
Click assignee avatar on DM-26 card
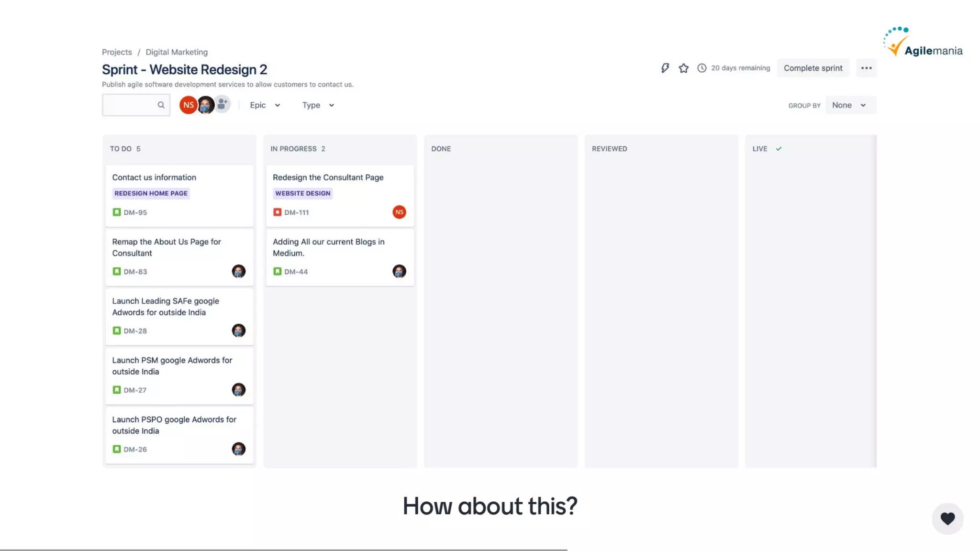[x=238, y=449]
